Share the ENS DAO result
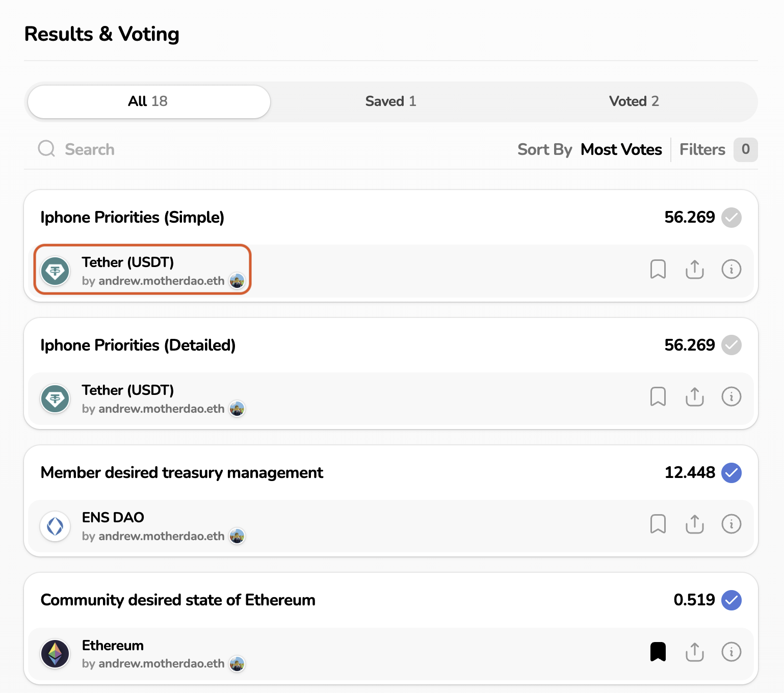Screen dimensions: 784x693 tap(695, 524)
